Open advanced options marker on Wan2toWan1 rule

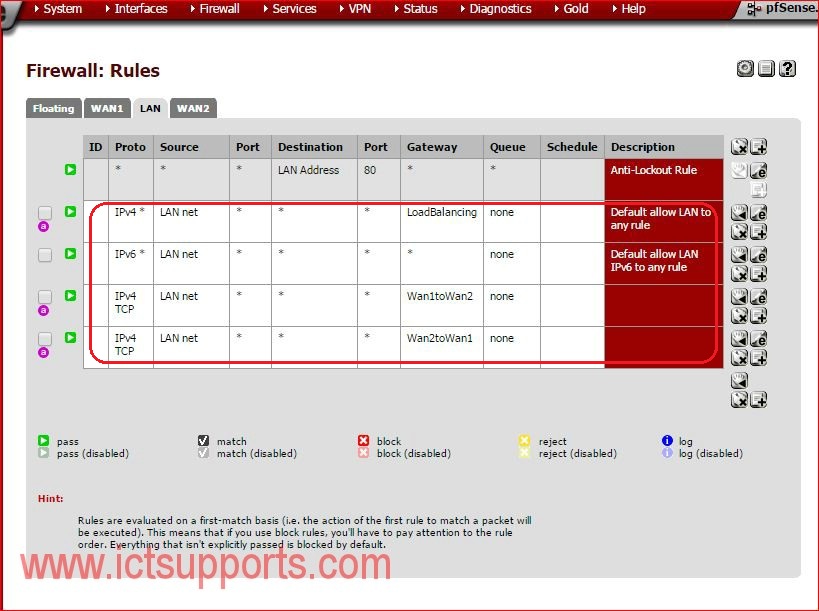click(44, 352)
